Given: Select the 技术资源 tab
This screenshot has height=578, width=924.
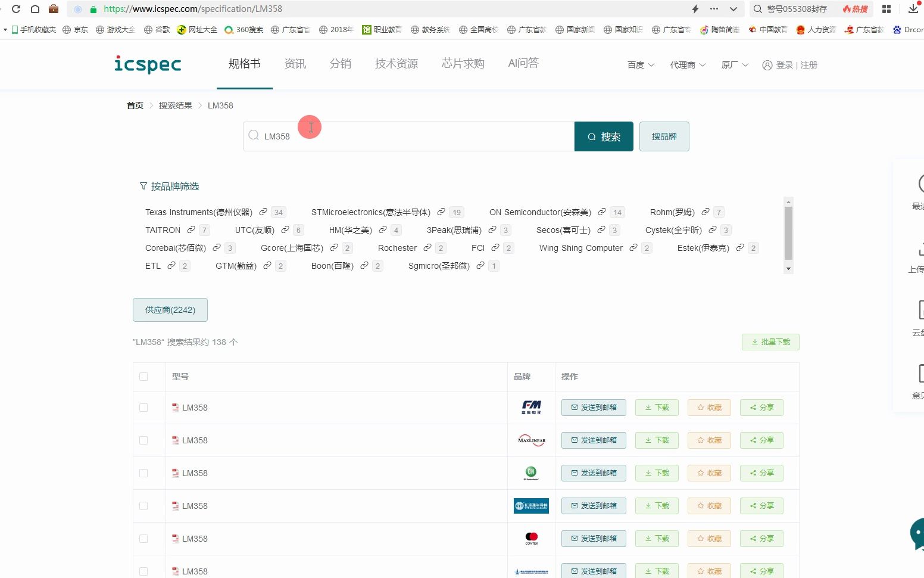Looking at the screenshot, I should click(397, 64).
